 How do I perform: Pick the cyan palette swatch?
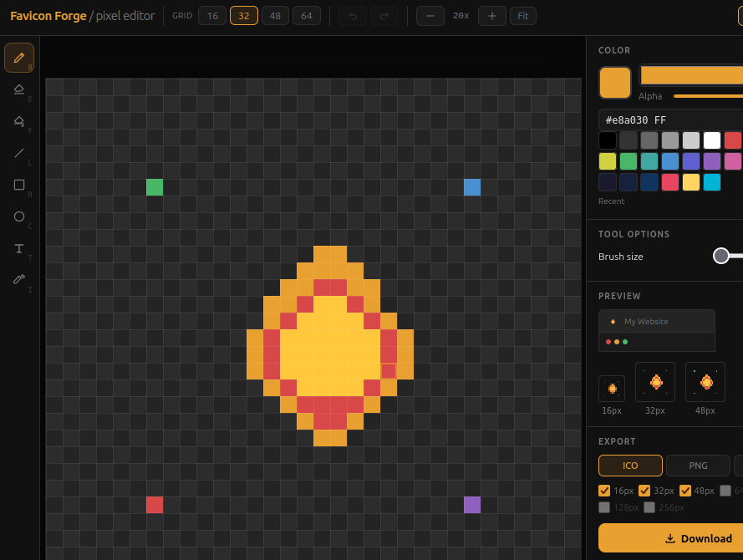pos(712,182)
